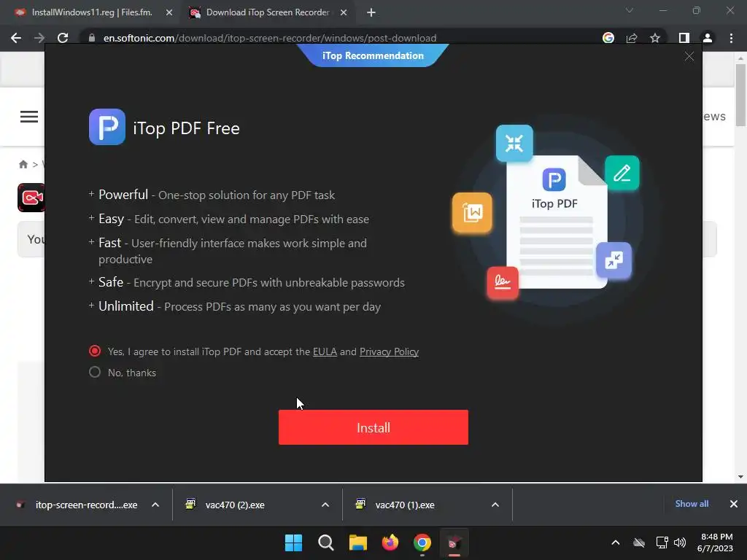Viewport: 747px width, 560px height.
Task: Go to Softonic home breadcrumb icon
Action: 23,164
